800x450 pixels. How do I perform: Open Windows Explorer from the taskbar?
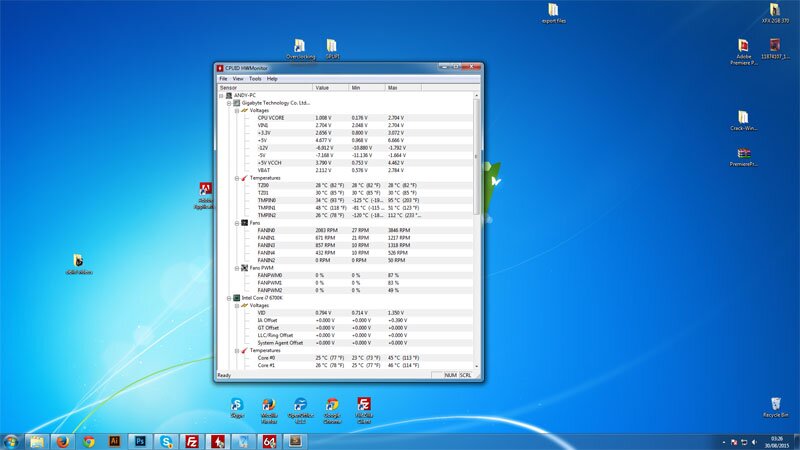coord(37,441)
